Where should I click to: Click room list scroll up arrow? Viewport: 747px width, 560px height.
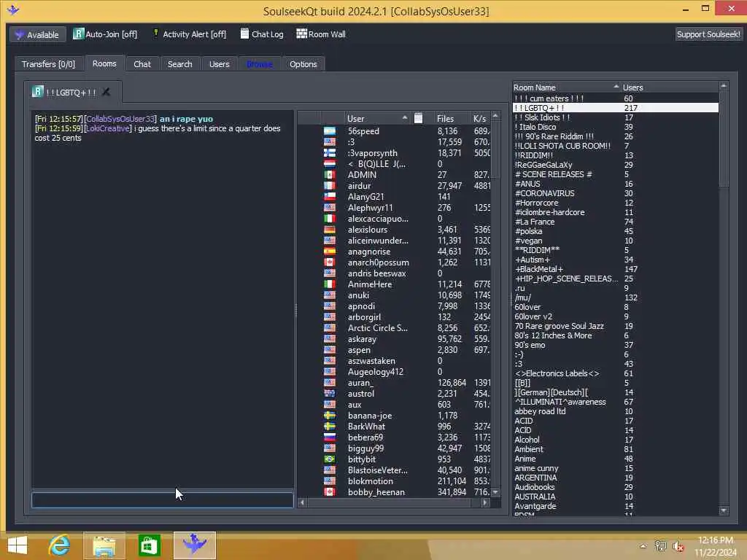pyautogui.click(x=724, y=86)
